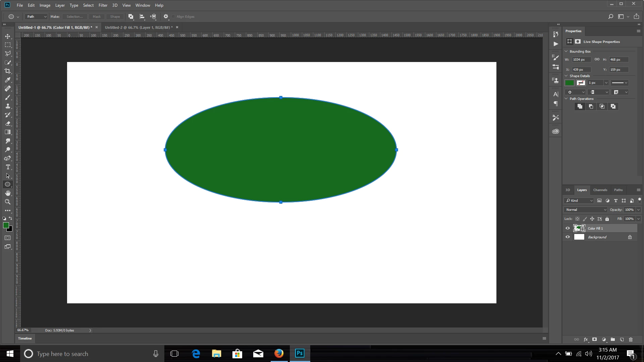Open the Path tool mode dropdown
Viewport: 644px width, 362px height.
(x=36, y=16)
